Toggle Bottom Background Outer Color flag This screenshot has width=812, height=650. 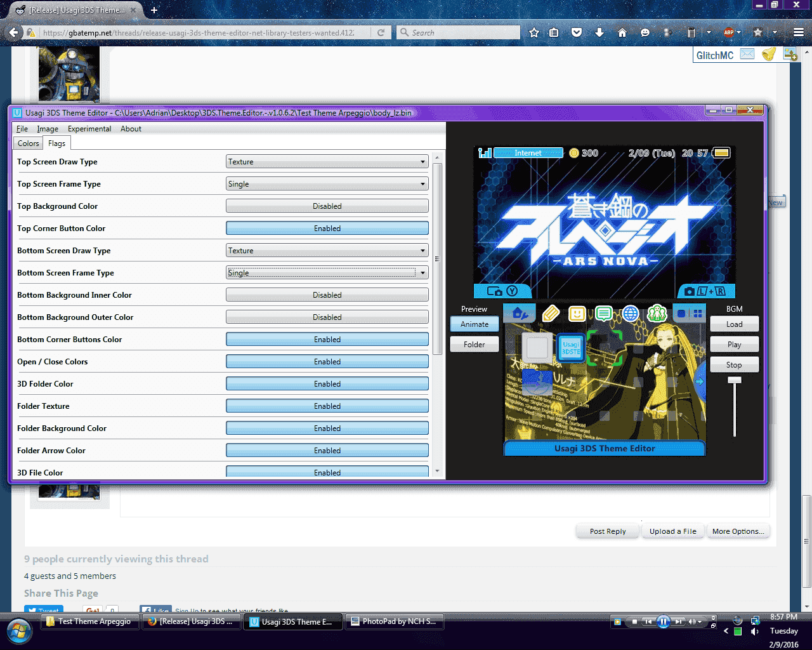[327, 317]
